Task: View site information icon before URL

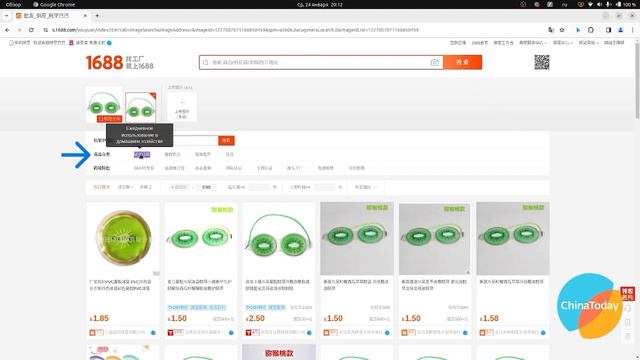Action: pos(45,30)
